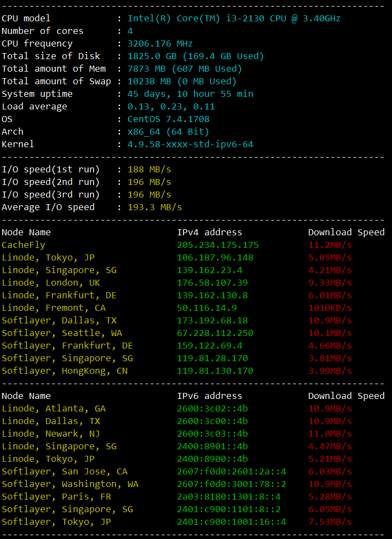This screenshot has height=539, width=392.
Task: Click the IPv6 address 2a03:8180:1301:8::4
Action: point(228,497)
